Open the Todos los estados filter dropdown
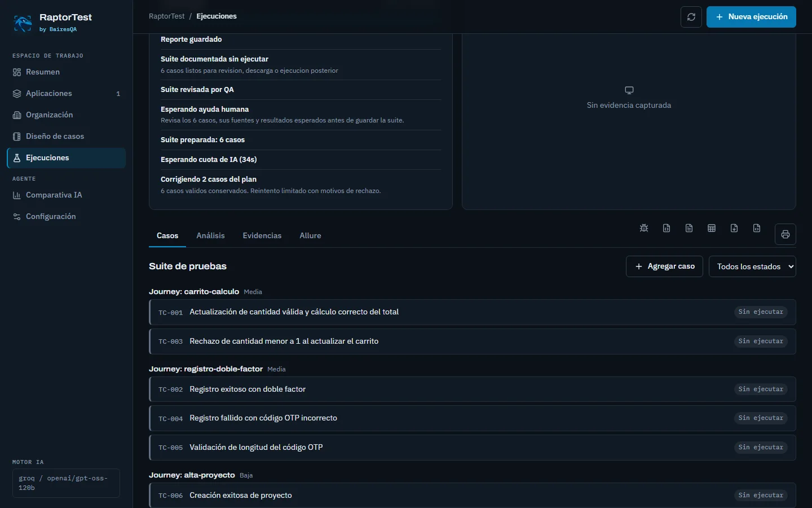The width and height of the screenshot is (812, 508). click(752, 266)
